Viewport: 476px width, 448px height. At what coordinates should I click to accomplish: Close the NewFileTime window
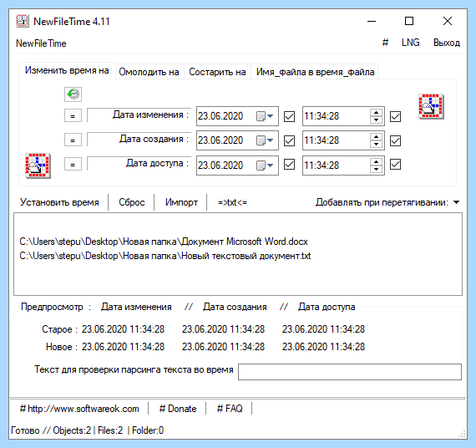tap(448, 21)
